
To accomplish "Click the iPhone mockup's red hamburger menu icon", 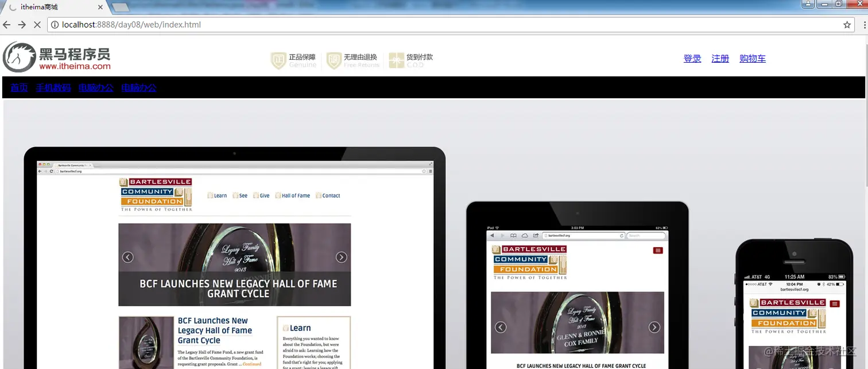I will (x=835, y=303).
